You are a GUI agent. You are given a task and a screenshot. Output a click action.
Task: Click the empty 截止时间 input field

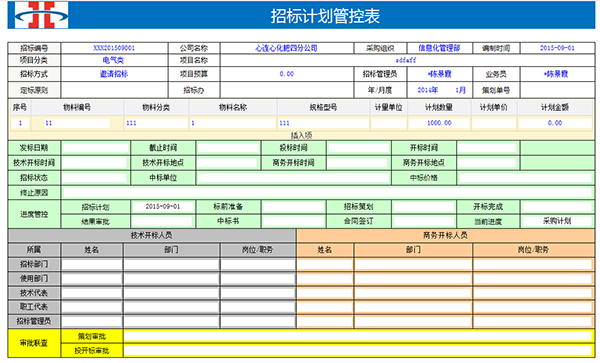pyautogui.click(x=228, y=148)
